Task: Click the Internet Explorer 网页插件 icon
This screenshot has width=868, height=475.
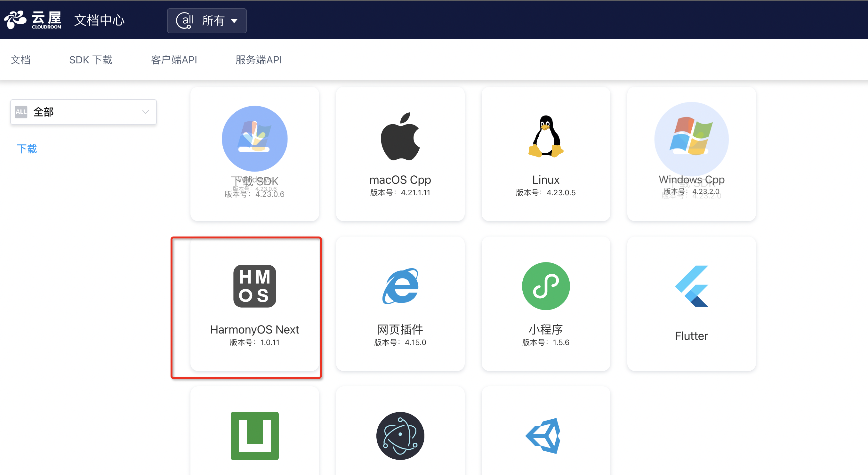Action: (x=400, y=286)
